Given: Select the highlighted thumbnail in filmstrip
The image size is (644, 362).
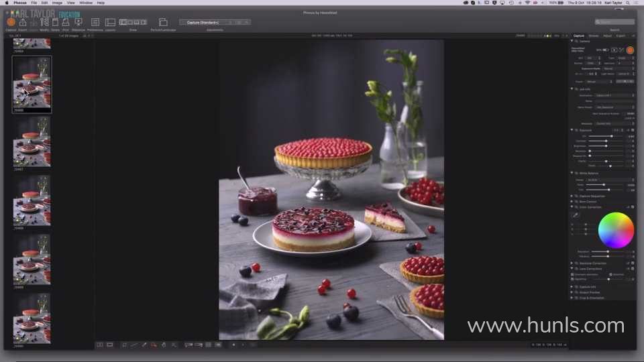Looking at the screenshot, I should pyautogui.click(x=32, y=84).
